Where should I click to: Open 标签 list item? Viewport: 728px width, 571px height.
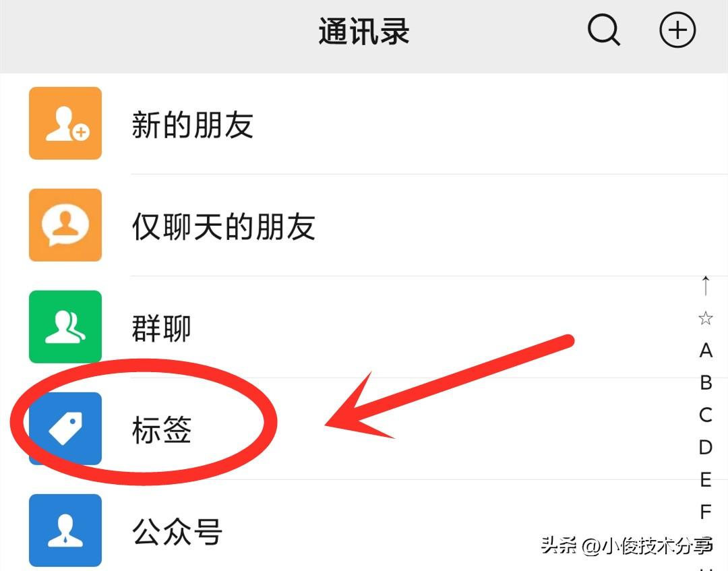(x=364, y=429)
